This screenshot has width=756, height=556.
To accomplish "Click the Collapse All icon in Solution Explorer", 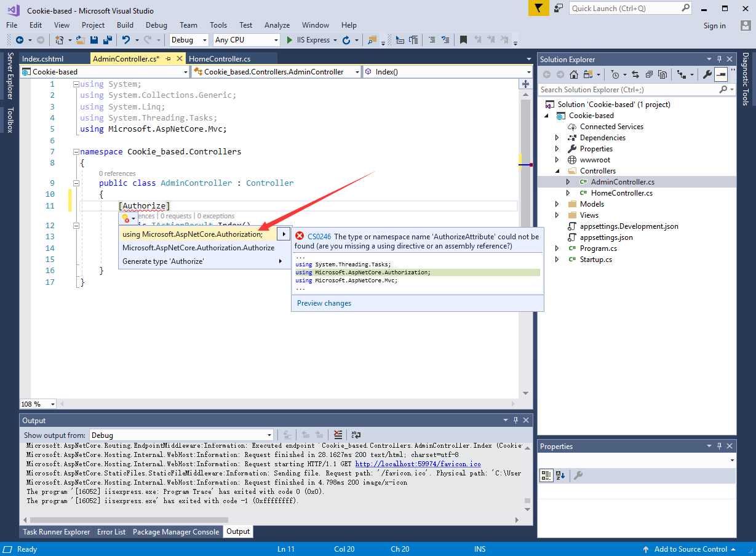I will pos(649,74).
